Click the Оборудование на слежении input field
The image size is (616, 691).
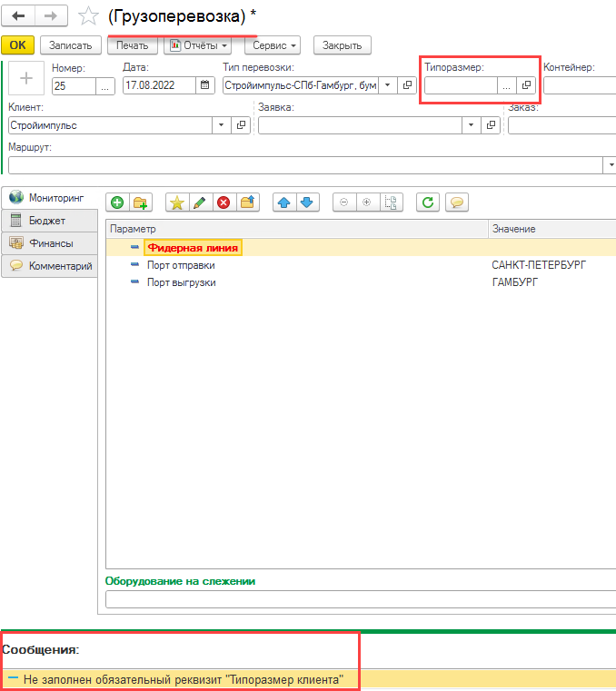pos(361,600)
